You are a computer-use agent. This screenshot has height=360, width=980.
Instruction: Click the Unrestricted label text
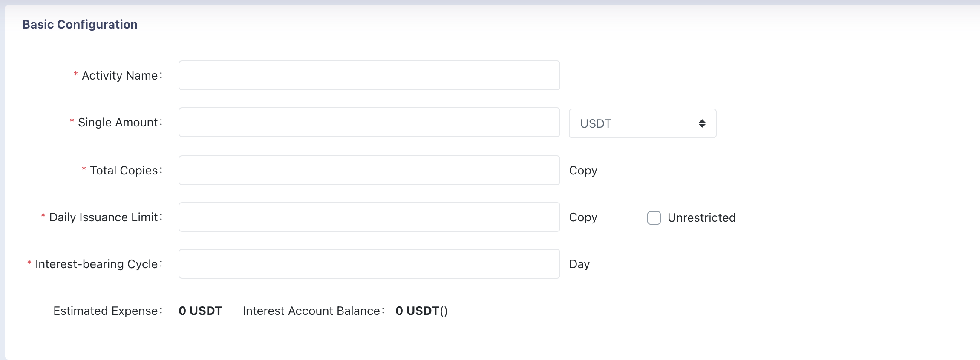[x=701, y=217]
